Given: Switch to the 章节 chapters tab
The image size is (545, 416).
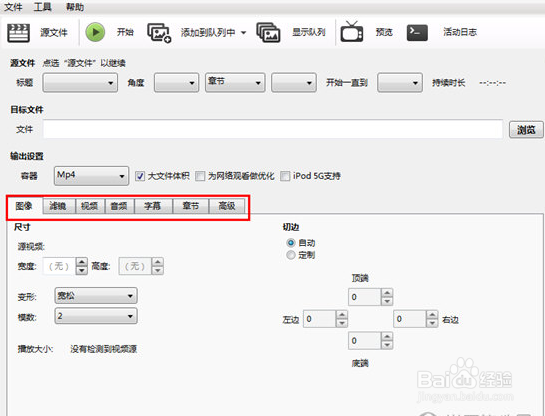Looking at the screenshot, I should [x=190, y=206].
